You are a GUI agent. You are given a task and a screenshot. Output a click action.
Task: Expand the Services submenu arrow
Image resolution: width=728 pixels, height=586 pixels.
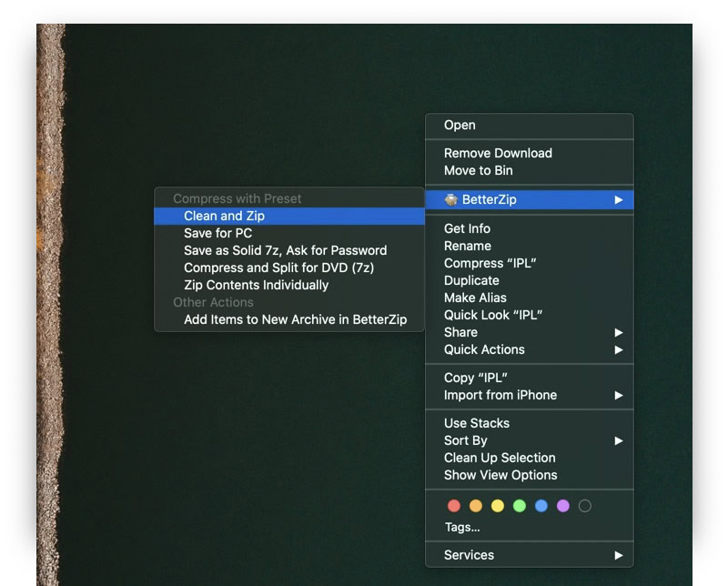pyautogui.click(x=619, y=555)
